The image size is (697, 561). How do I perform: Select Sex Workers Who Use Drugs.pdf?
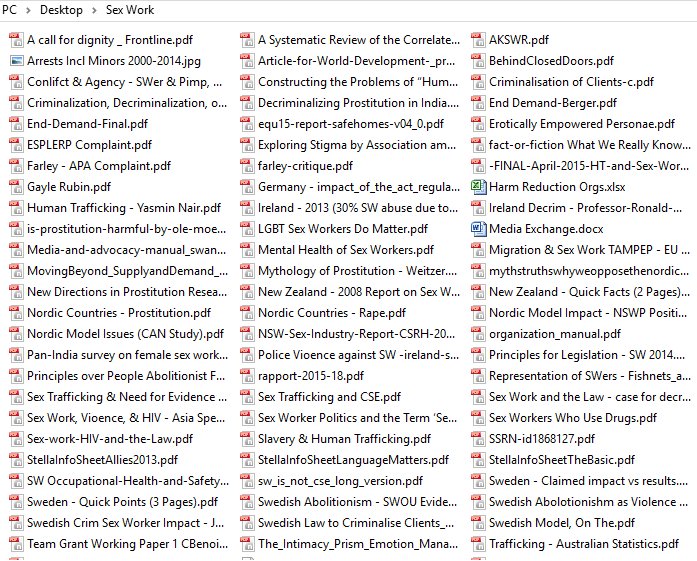tap(573, 418)
